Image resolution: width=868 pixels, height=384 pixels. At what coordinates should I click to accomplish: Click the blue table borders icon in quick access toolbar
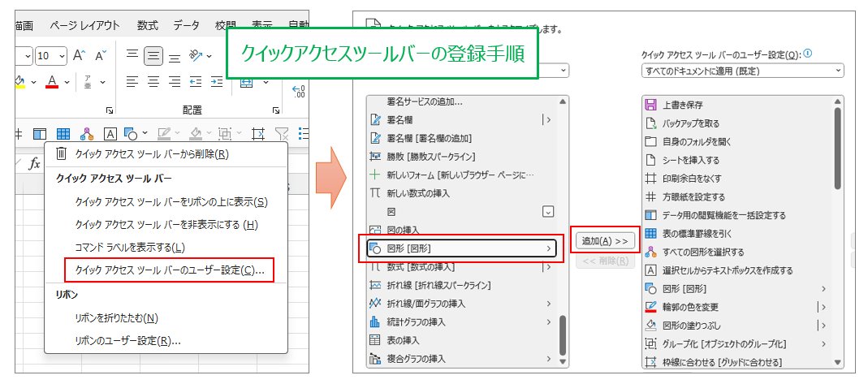(63, 134)
